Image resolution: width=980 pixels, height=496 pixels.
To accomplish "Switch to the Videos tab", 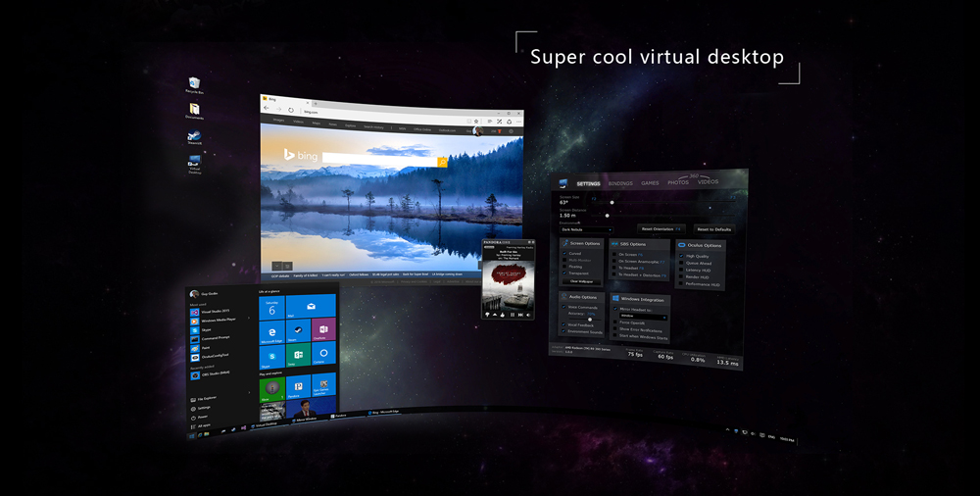I will tap(709, 182).
